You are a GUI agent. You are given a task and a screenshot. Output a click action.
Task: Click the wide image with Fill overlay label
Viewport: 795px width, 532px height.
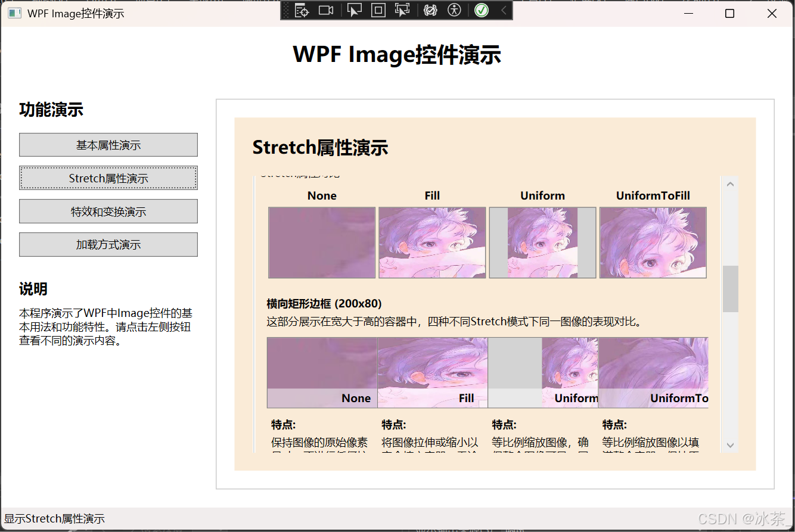click(433, 372)
